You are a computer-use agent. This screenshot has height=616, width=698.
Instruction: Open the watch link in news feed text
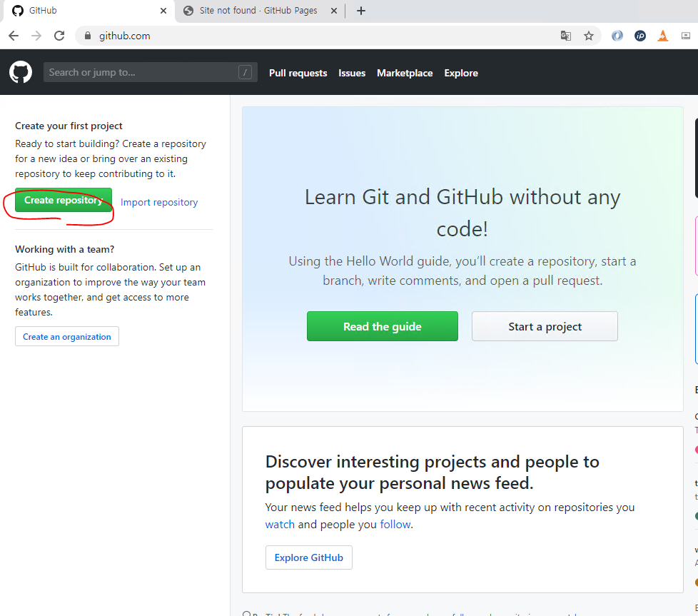(x=280, y=525)
